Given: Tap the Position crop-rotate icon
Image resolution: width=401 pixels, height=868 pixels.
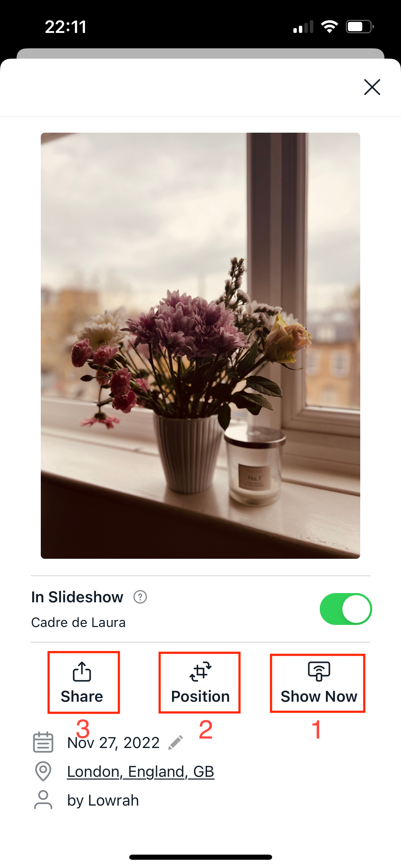Looking at the screenshot, I should (x=200, y=671).
